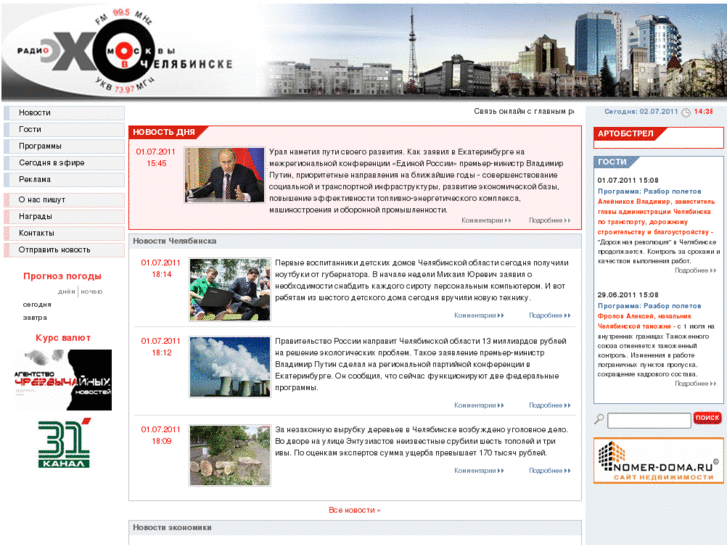Click the Курс валют heading
The height and width of the screenshot is (545, 727).
pyautogui.click(x=63, y=338)
